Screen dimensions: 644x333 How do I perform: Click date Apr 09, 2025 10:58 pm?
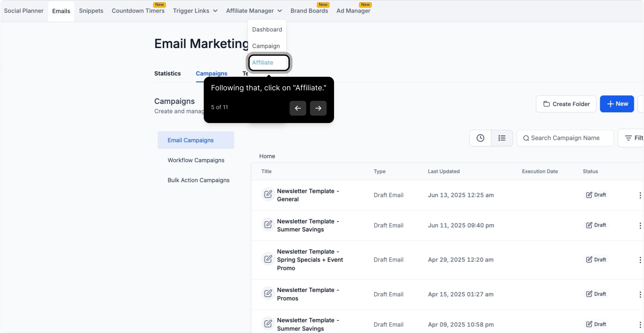pos(461,325)
